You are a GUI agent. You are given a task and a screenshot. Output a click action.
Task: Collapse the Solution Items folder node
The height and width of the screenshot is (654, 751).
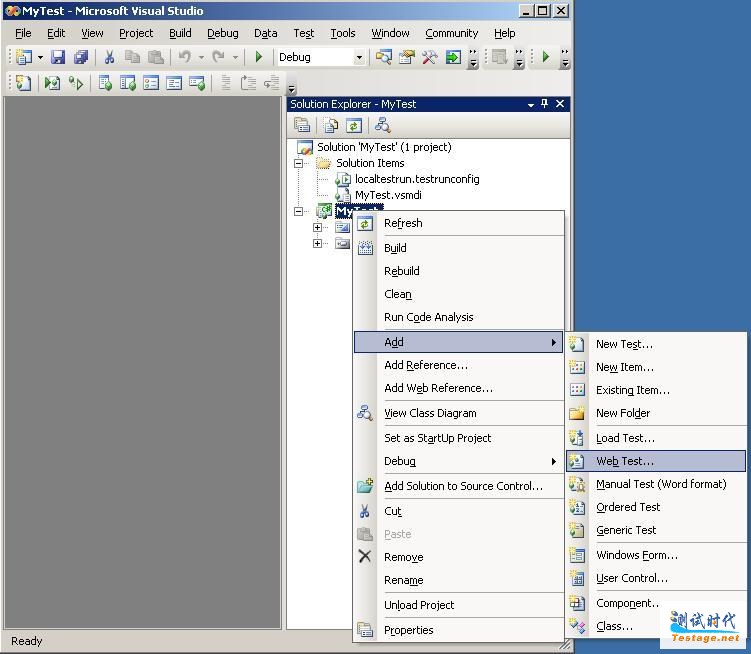click(298, 163)
